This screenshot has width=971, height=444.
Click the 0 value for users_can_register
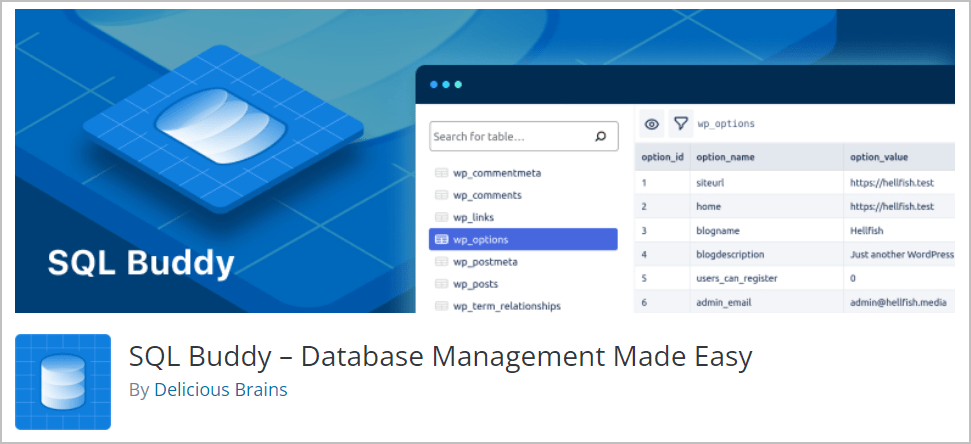tap(853, 279)
